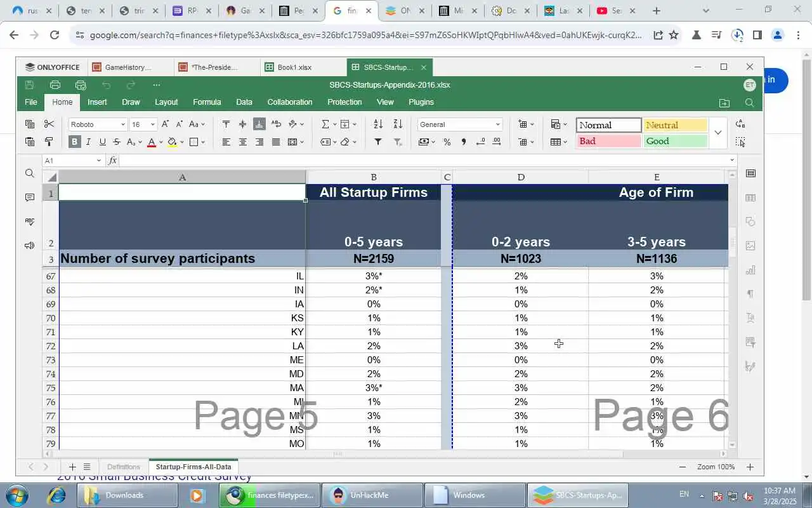Open the Comments panel in left sidebar
812x508 pixels.
tap(29, 197)
